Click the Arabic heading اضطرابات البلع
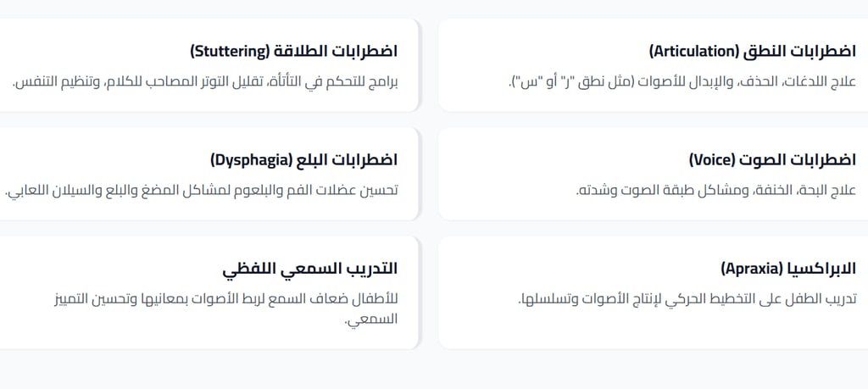 click(347, 160)
